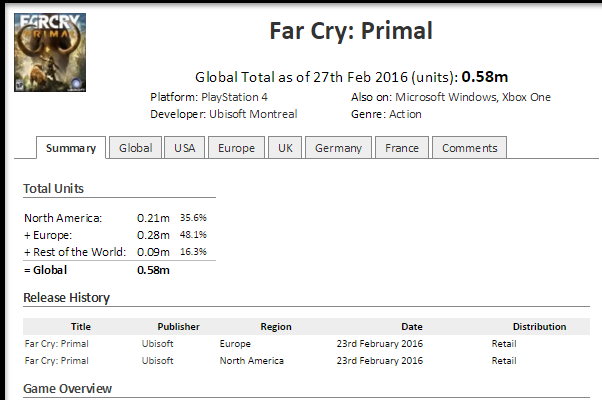The image size is (602, 400).
Task: Click the Publisher column header
Action: pos(179,327)
